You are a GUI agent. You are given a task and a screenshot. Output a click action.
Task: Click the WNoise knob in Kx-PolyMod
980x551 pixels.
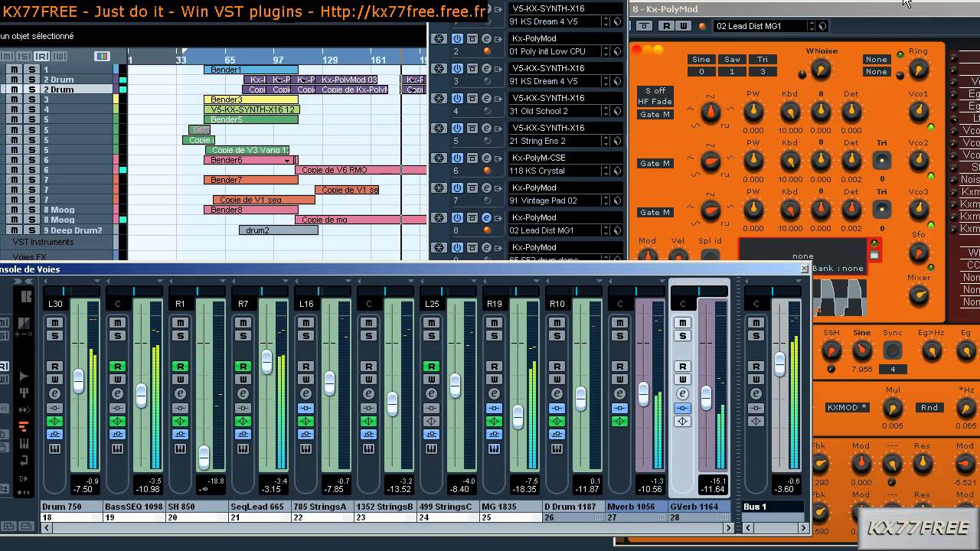pos(820,70)
